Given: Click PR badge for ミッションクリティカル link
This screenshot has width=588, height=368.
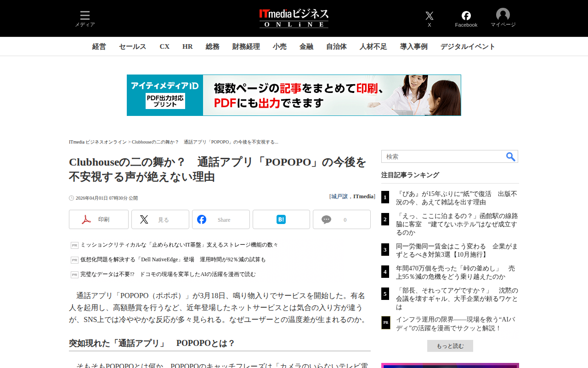Looking at the screenshot, I should pos(74,245).
